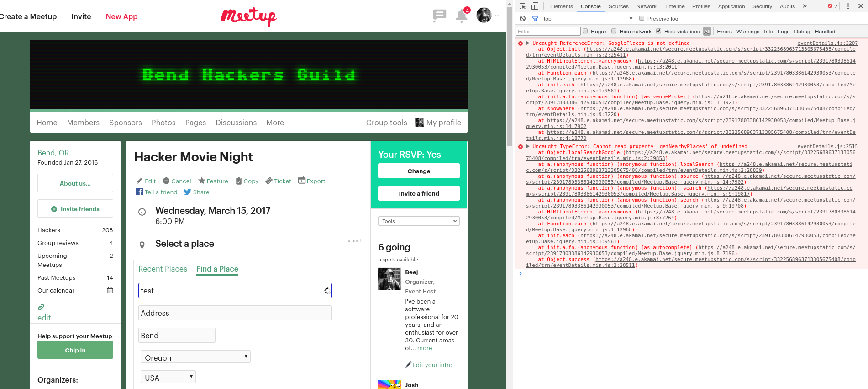Open the Discussions group nav item
This screenshot has width=868, height=389.
236,123
